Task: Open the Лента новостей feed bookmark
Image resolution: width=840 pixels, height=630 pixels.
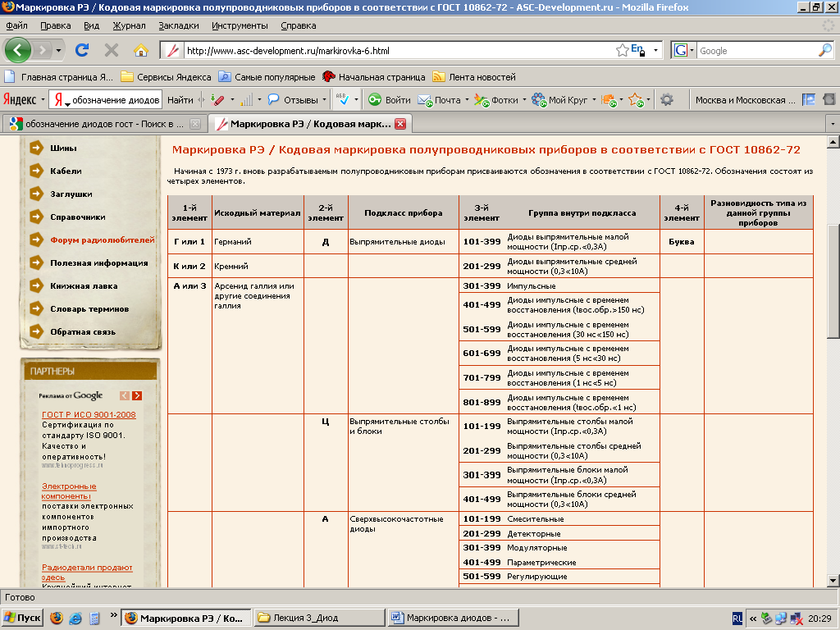Action: (474, 77)
